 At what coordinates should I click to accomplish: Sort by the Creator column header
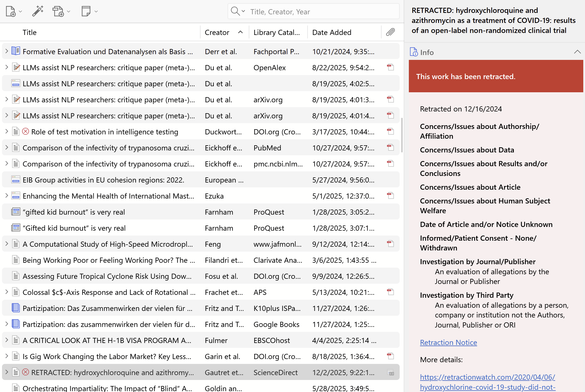pyautogui.click(x=217, y=32)
